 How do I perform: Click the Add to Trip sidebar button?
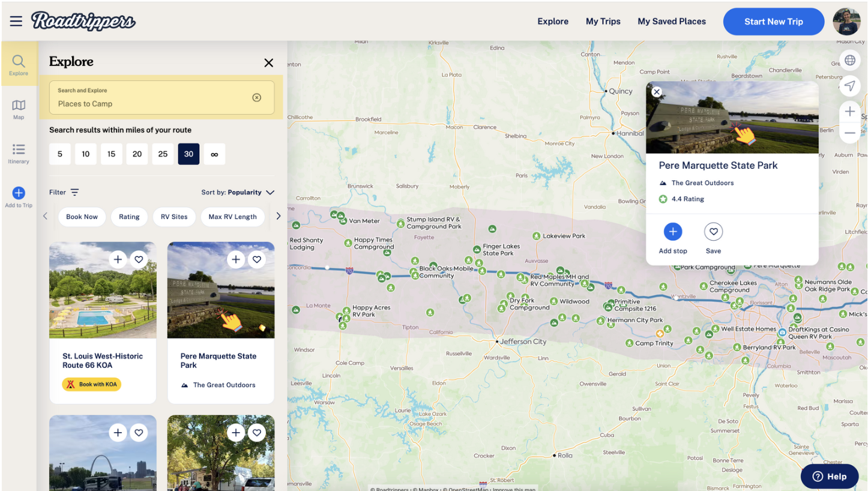pos(19,197)
